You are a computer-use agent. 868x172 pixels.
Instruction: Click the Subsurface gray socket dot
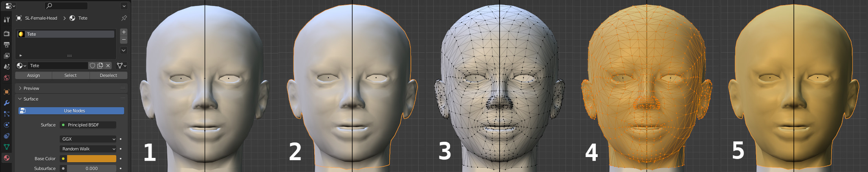tap(63, 168)
